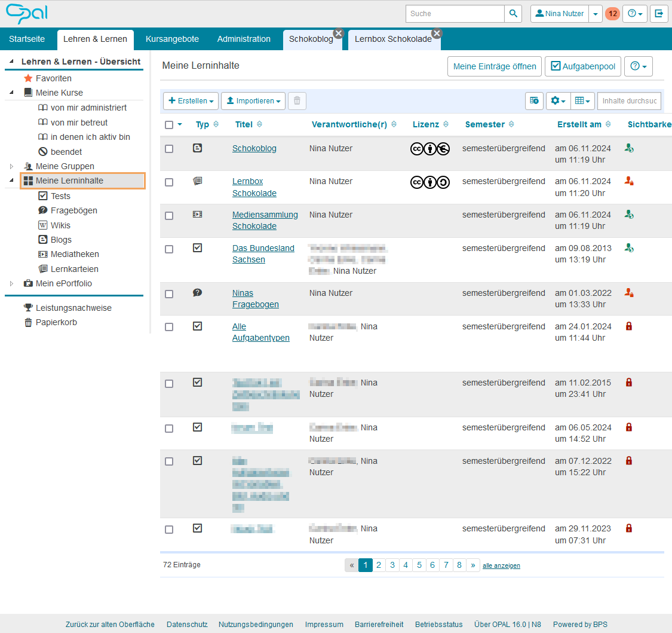Tick the Das Bundesland Sachsen checkbox
Viewport: 672px width, 633px height.
click(x=169, y=249)
